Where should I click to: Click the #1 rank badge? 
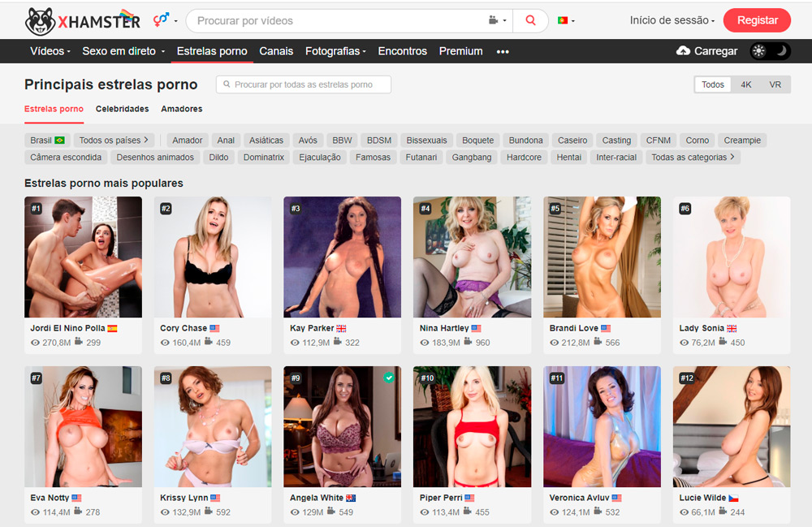[36, 209]
